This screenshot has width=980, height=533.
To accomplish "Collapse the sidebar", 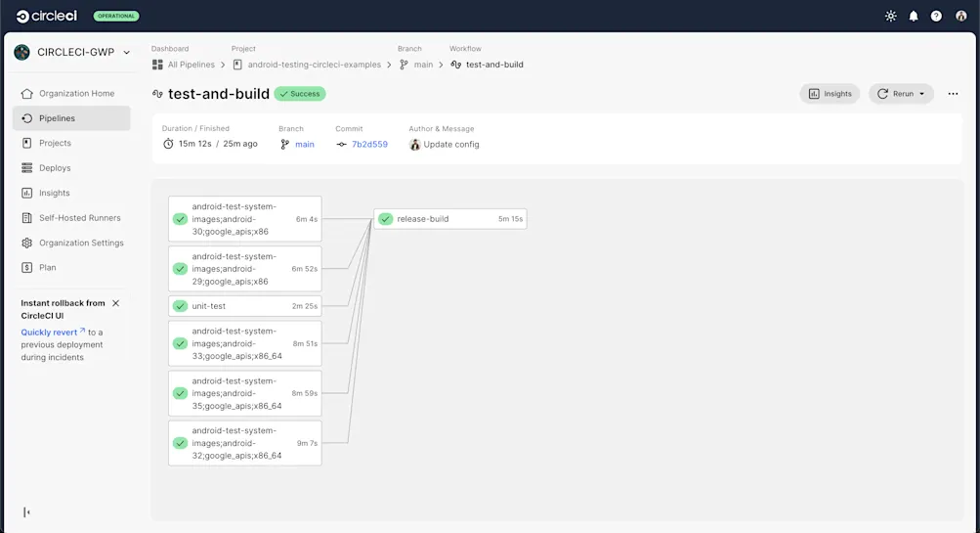I will coord(26,512).
